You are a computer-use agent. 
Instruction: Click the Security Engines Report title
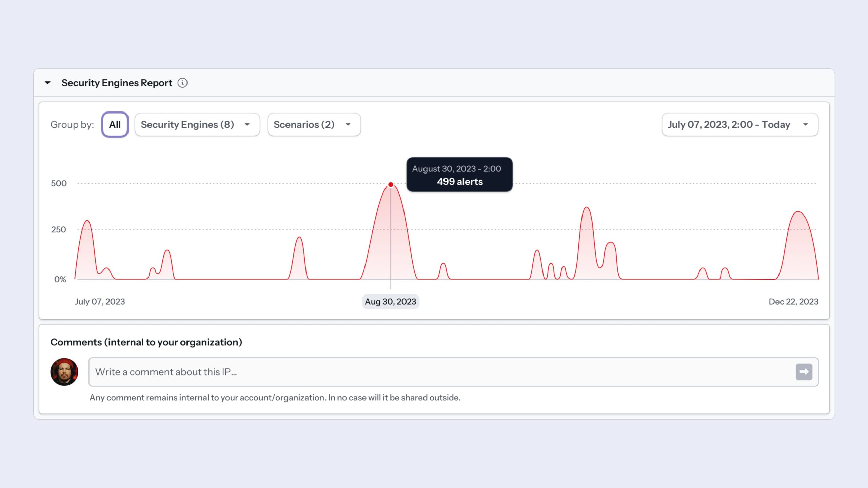pyautogui.click(x=117, y=83)
